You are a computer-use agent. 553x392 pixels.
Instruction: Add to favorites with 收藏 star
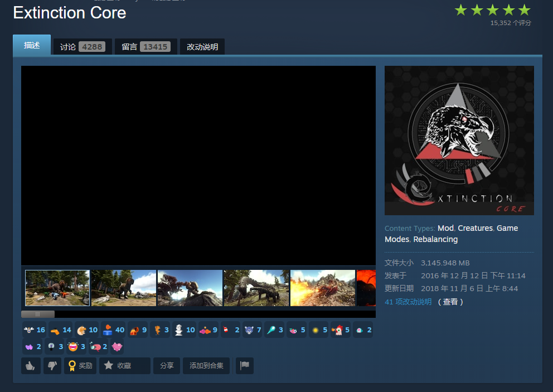[124, 366]
